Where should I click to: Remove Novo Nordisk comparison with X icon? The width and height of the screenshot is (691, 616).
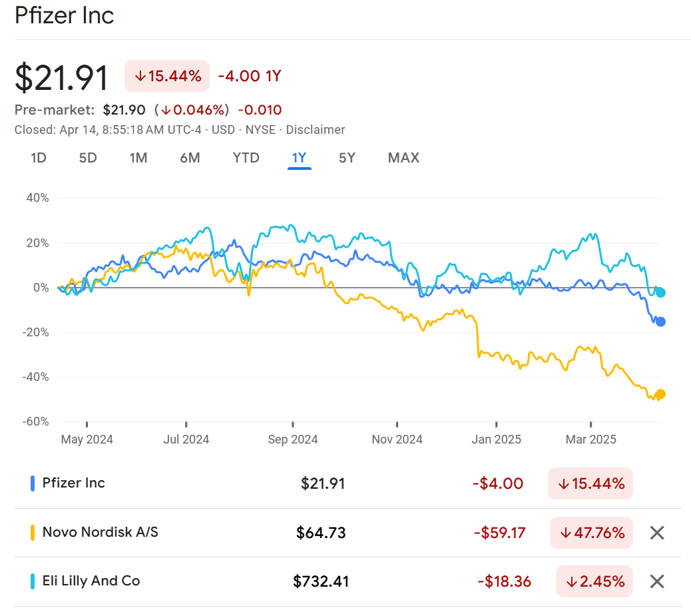point(656,533)
